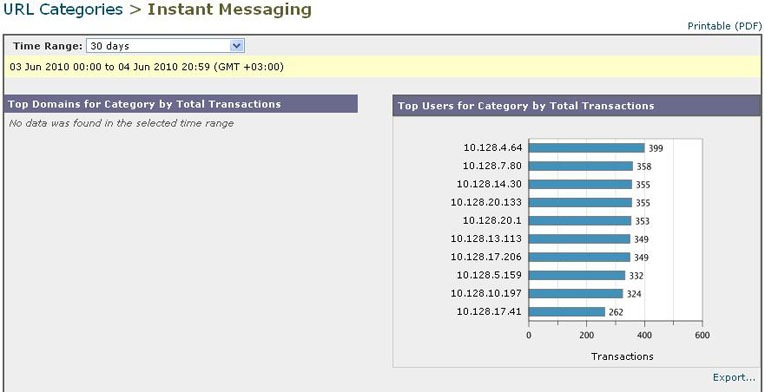Image resolution: width=765 pixels, height=392 pixels.
Task: Click the bar for 10.128.17.41
Action: tap(567, 311)
